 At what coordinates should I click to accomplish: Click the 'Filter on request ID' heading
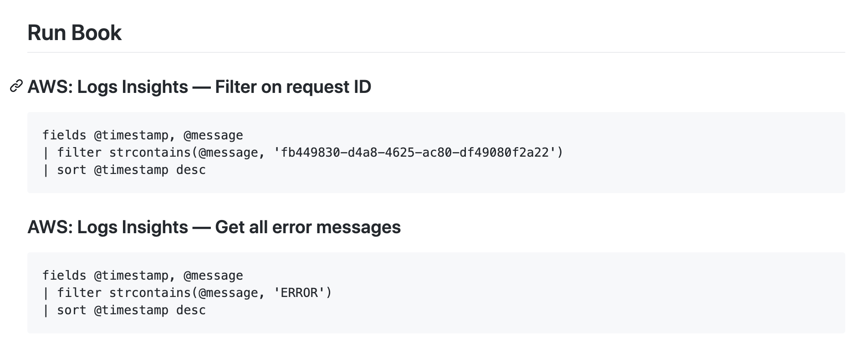[199, 87]
